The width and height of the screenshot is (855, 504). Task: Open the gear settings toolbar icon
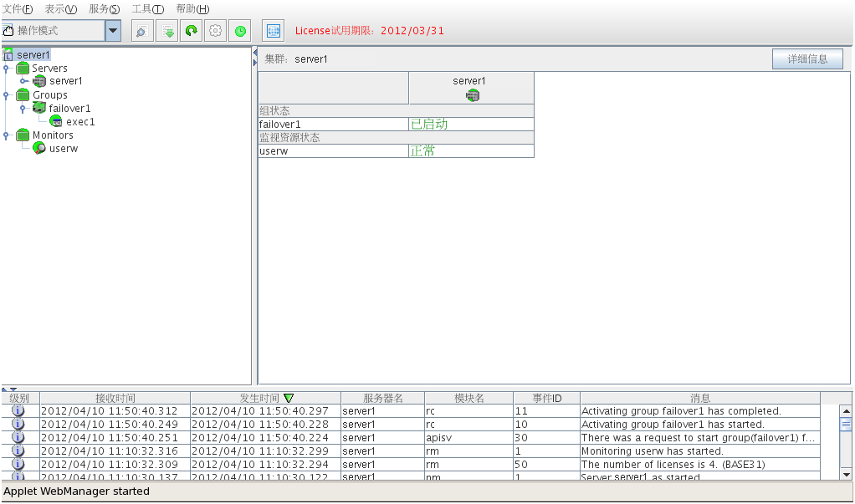coord(216,31)
